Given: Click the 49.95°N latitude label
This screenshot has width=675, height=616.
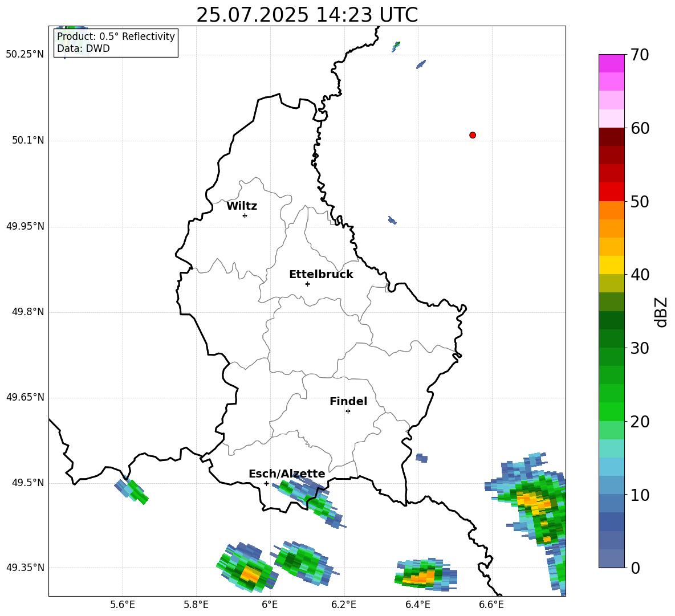Looking at the screenshot, I should click(25, 226).
